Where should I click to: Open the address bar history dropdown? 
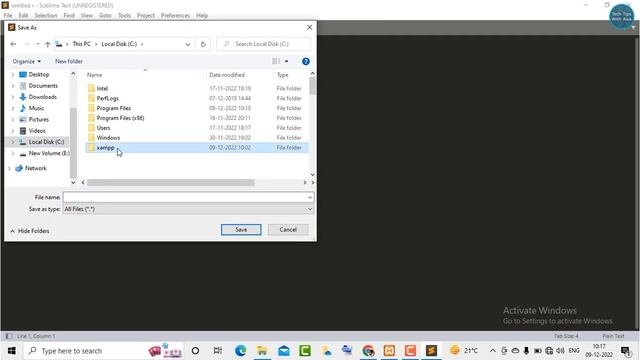click(x=188, y=44)
